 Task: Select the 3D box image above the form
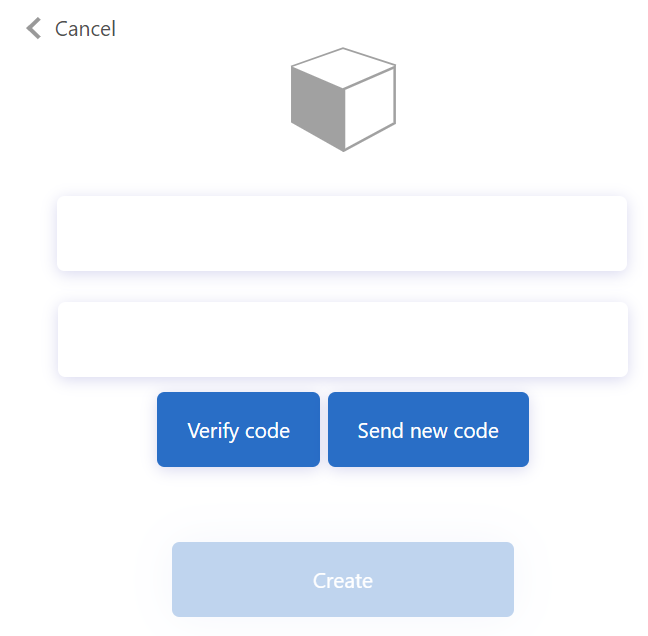(x=343, y=99)
